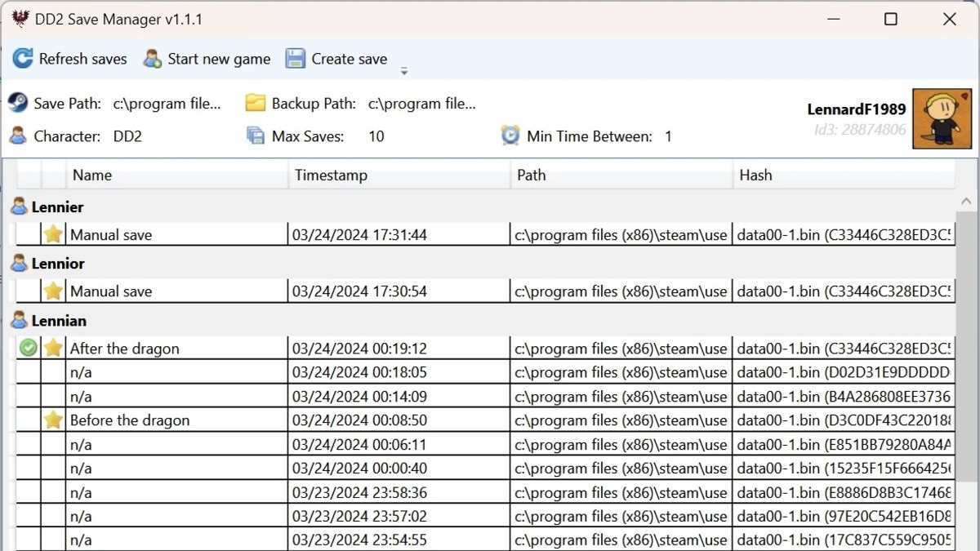Toggle star on Before the dragon save
Screen dimensions: 980x551
[53, 420]
